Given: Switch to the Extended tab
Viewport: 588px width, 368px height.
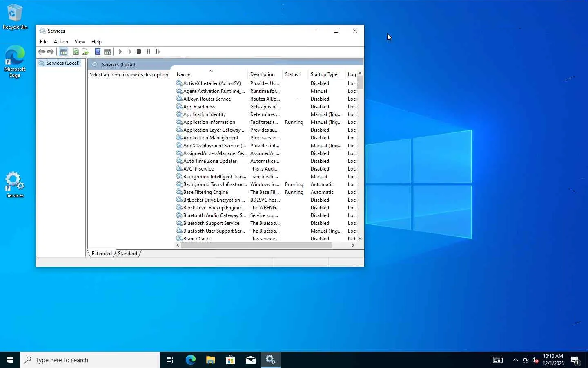Looking at the screenshot, I should coord(102,254).
